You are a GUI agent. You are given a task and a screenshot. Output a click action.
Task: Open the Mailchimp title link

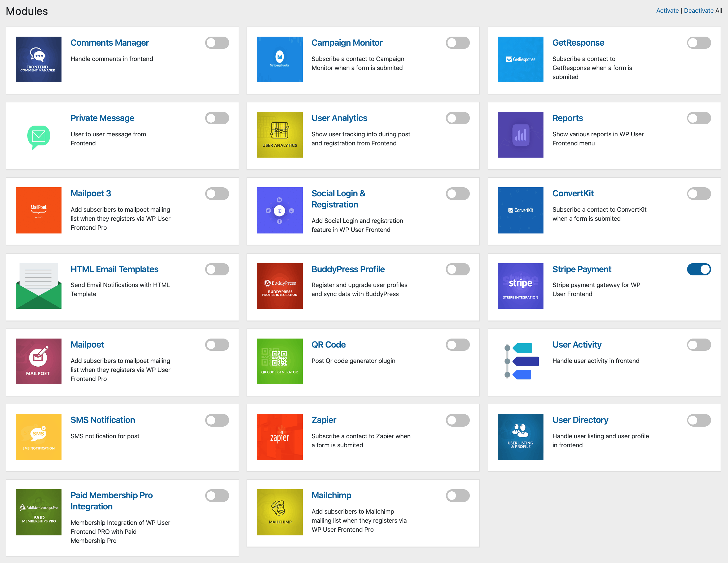(x=331, y=495)
